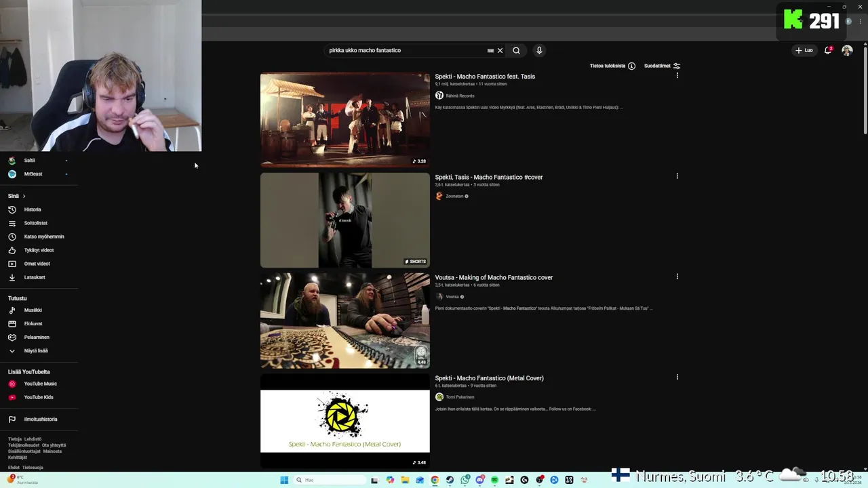Open Tietoa tuloksista info
The height and width of the screenshot is (488, 868).
[612, 66]
